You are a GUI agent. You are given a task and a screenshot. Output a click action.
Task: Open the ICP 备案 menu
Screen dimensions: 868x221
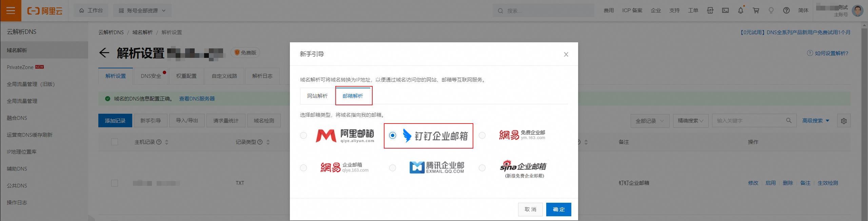click(x=632, y=10)
